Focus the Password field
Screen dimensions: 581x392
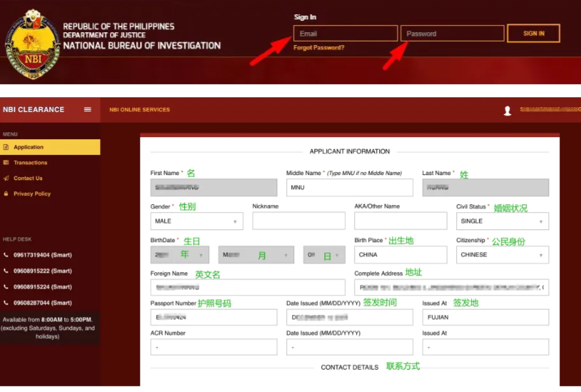tap(452, 34)
